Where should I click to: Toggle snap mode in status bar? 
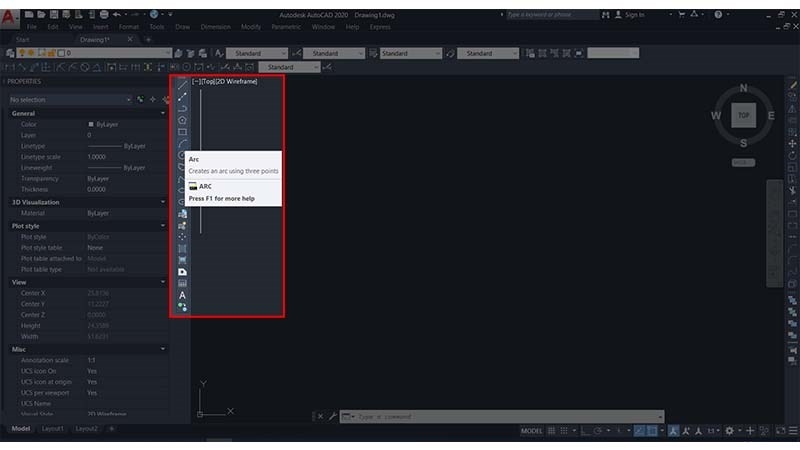point(564,431)
